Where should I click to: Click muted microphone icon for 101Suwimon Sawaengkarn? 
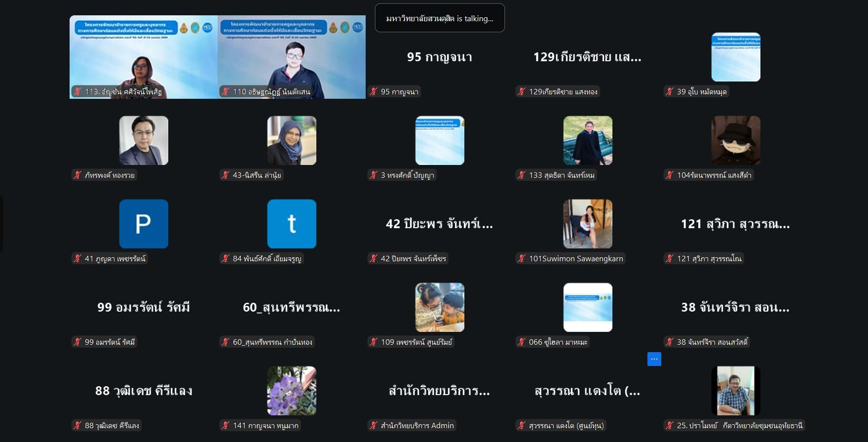[522, 259]
